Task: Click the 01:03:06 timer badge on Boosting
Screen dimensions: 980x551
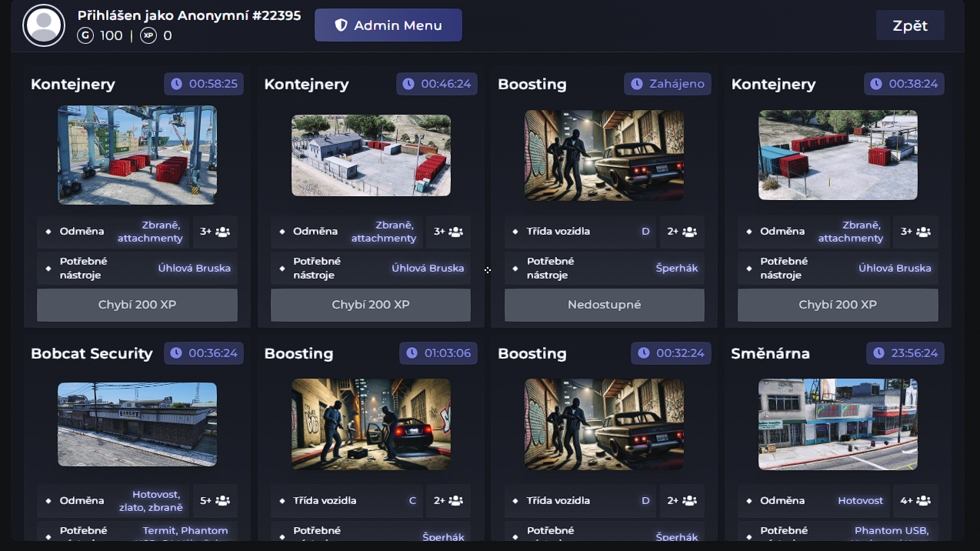Action: coord(438,353)
